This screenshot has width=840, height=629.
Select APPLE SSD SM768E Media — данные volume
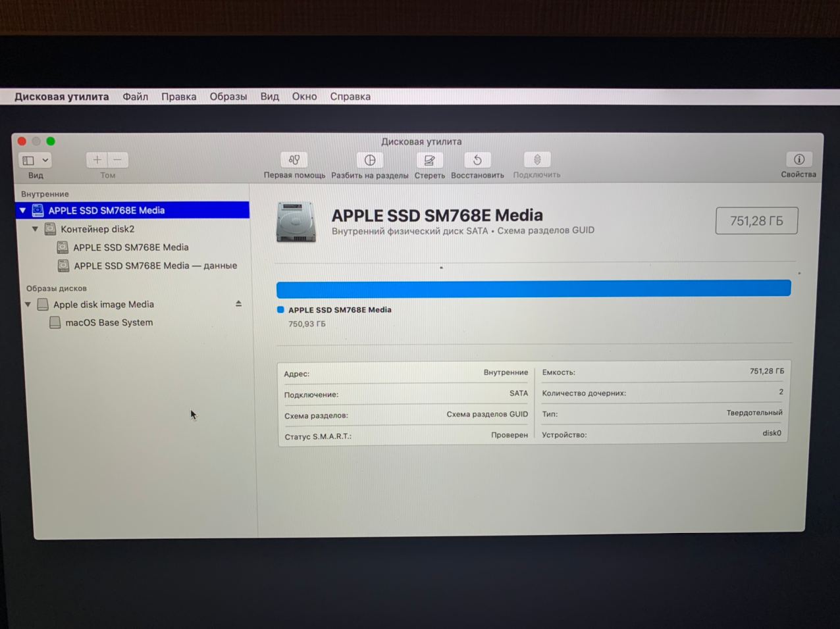[x=155, y=266]
